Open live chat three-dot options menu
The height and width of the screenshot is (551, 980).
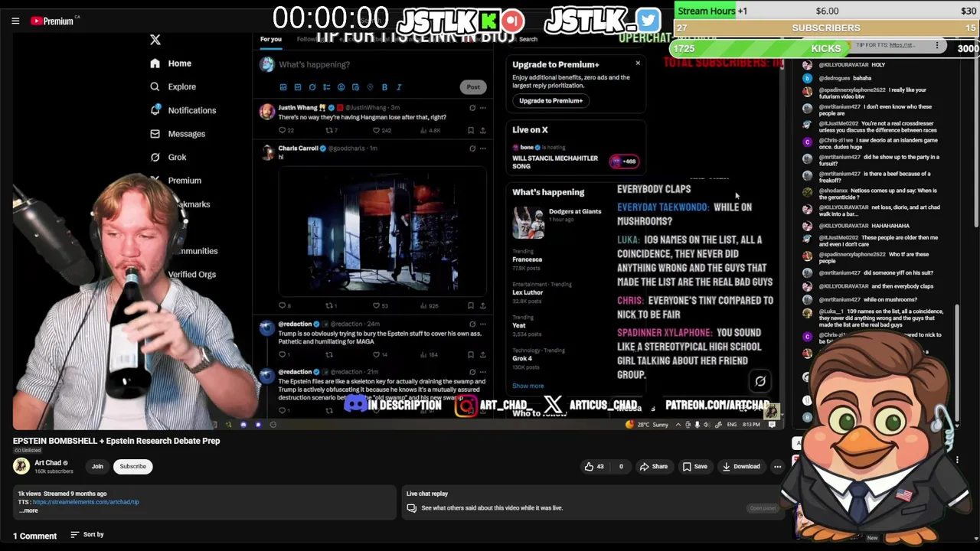point(936,46)
